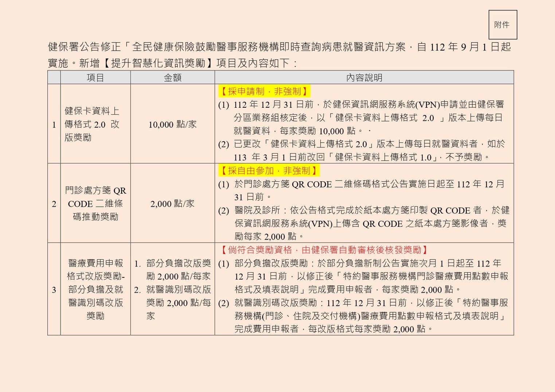Click the 2,000 點/家 amount cell
The image size is (555, 392).
tap(172, 204)
